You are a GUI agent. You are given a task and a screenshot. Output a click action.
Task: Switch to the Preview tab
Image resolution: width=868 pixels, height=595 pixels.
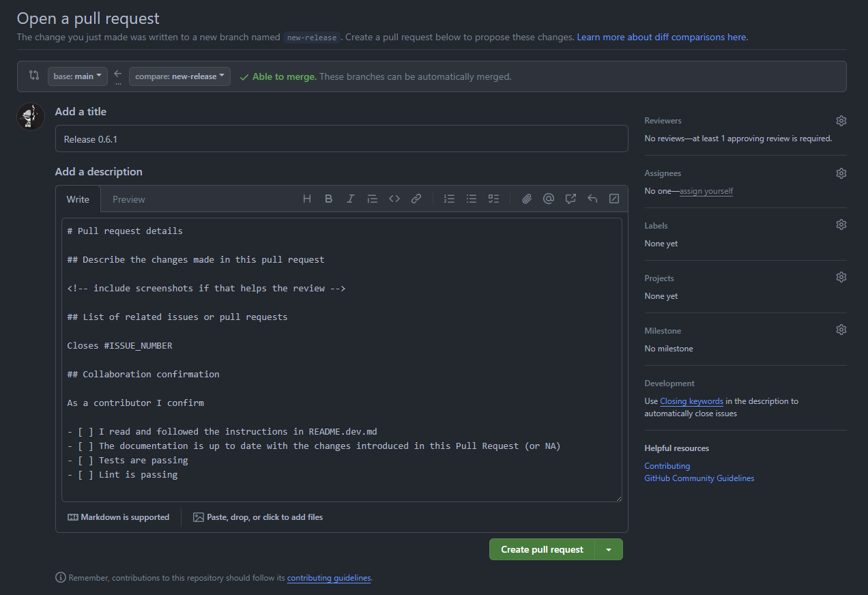tap(128, 199)
